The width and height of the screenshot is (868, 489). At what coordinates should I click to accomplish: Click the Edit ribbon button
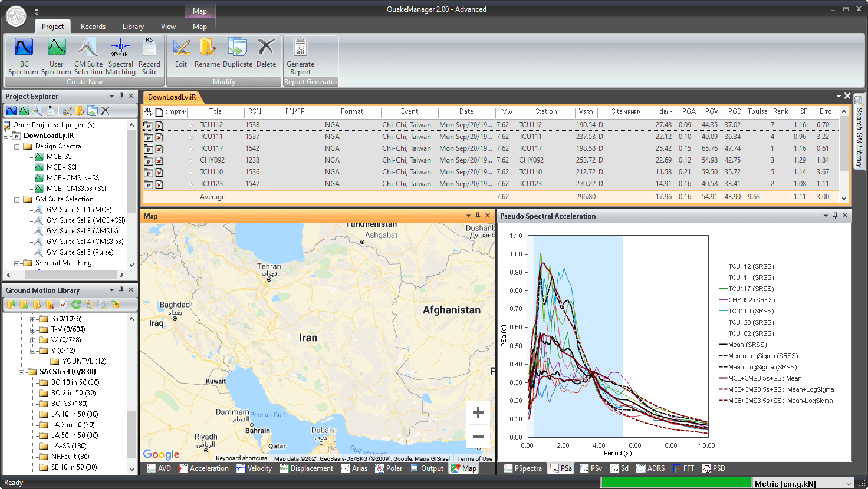pyautogui.click(x=181, y=53)
